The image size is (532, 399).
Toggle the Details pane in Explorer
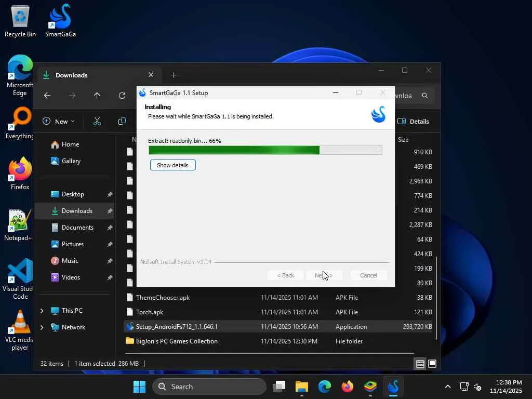point(413,121)
